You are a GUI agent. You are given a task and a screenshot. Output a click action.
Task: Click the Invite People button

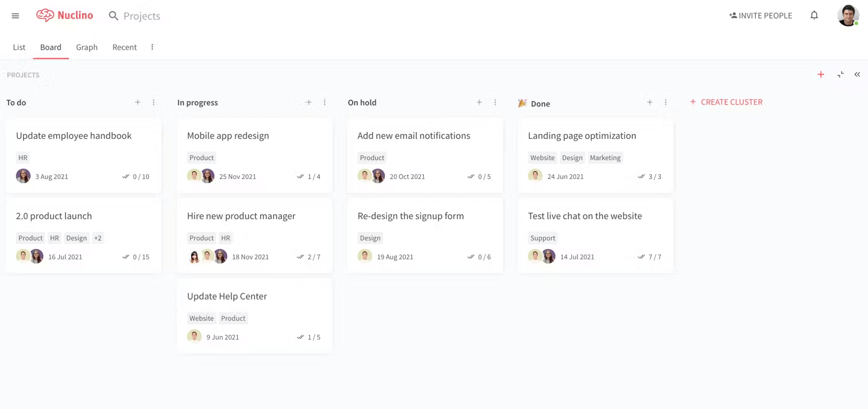pos(760,15)
